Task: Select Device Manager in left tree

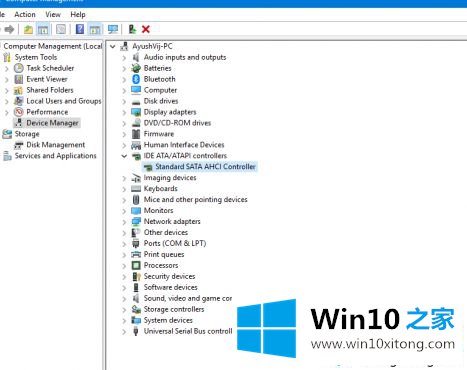Action: click(52, 123)
